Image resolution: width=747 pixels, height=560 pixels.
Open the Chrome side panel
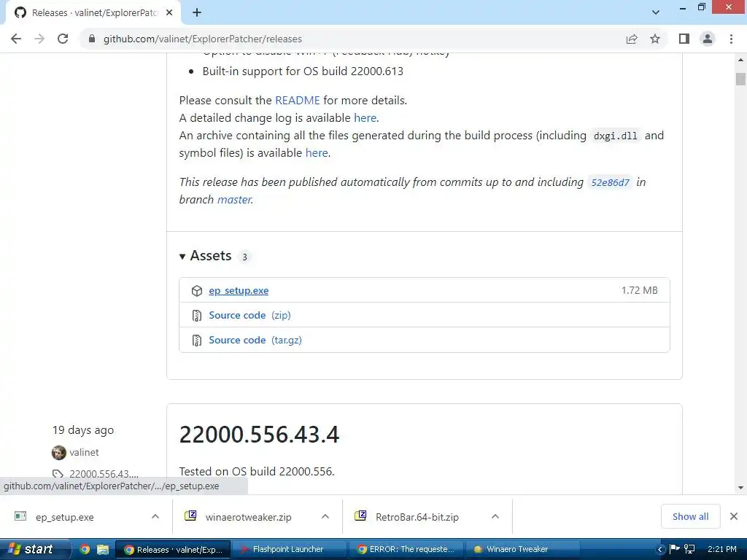click(684, 39)
